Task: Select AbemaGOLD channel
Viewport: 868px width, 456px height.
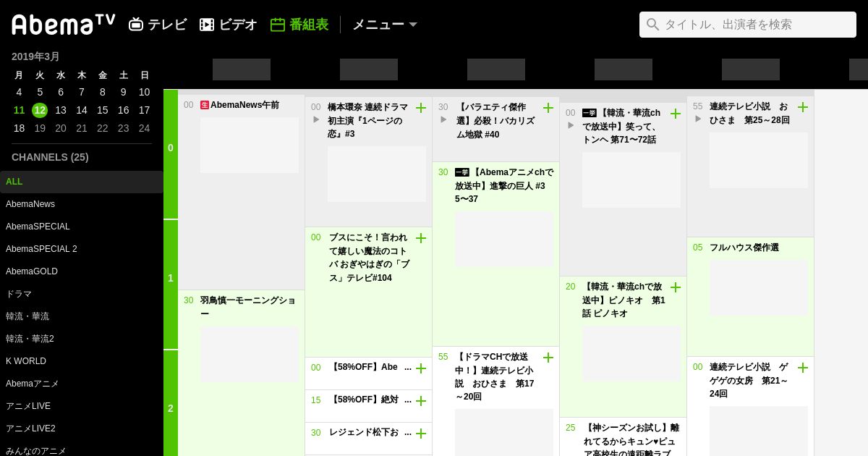Action: (x=82, y=271)
